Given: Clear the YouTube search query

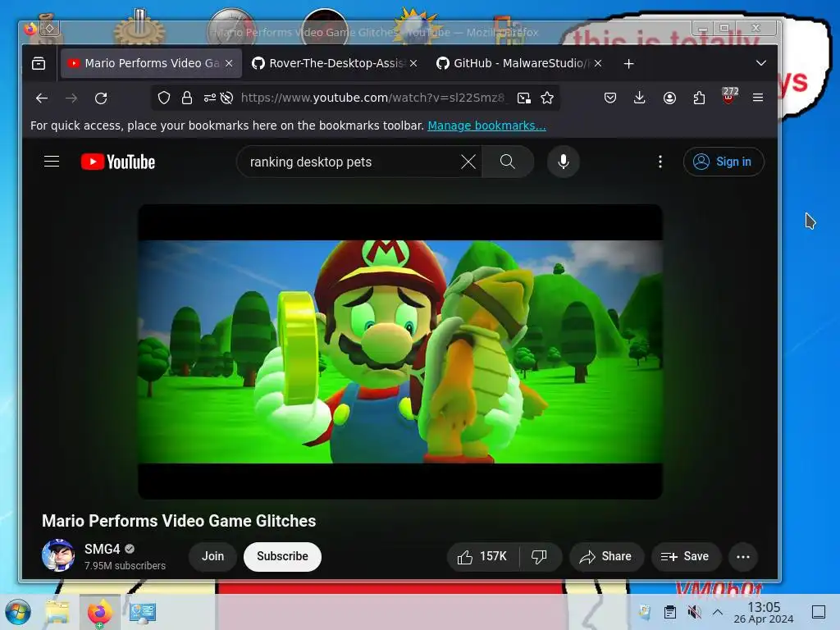Looking at the screenshot, I should [x=468, y=162].
